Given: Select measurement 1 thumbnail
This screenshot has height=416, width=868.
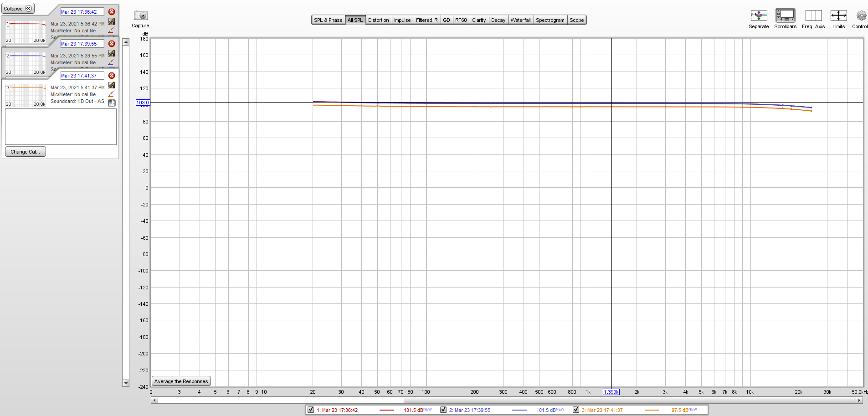Looking at the screenshot, I should (26, 32).
